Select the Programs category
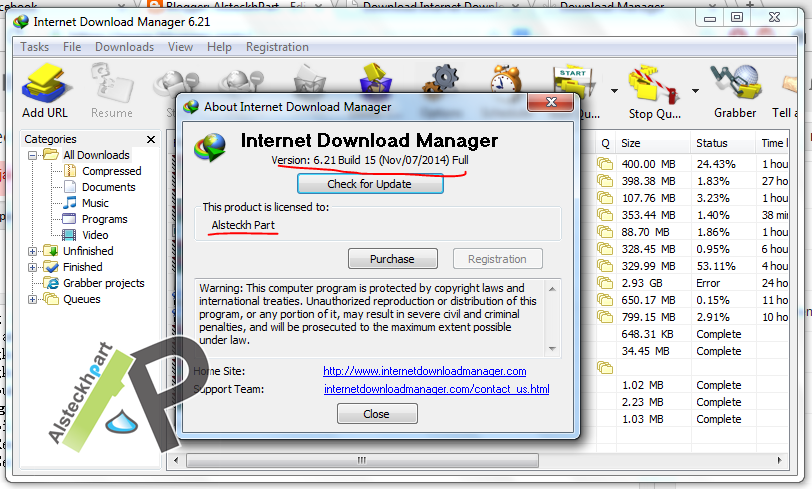Screen dimensions: 812x489 click(105, 219)
